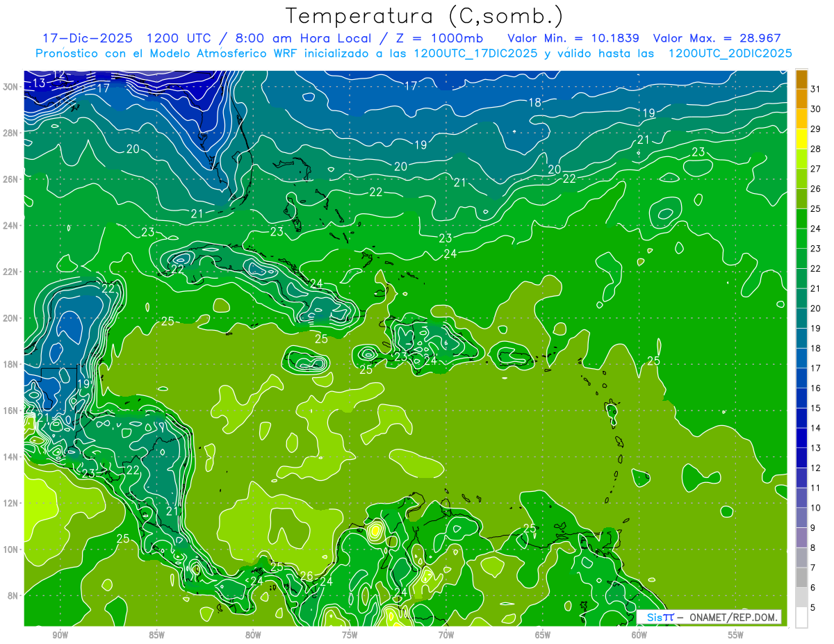This screenshot has width=834, height=644.
Task: Click the "22N" latitude axis label
Action: coord(11,272)
